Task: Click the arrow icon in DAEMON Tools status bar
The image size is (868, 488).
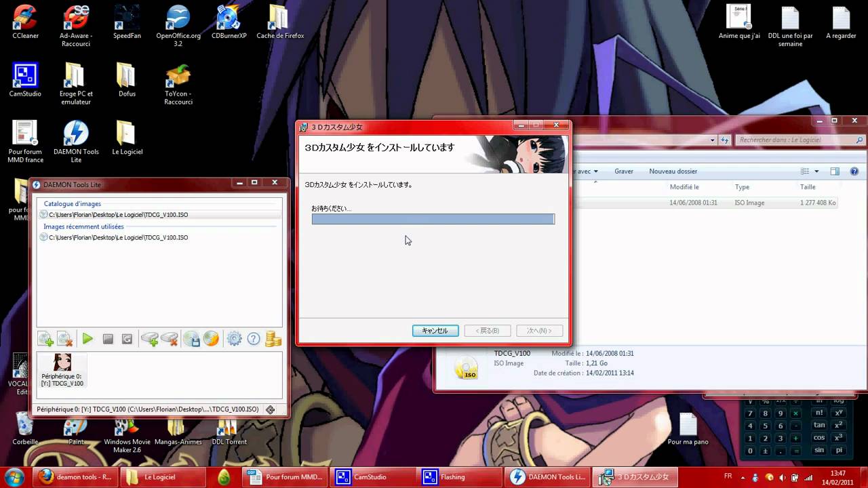Action: click(271, 409)
